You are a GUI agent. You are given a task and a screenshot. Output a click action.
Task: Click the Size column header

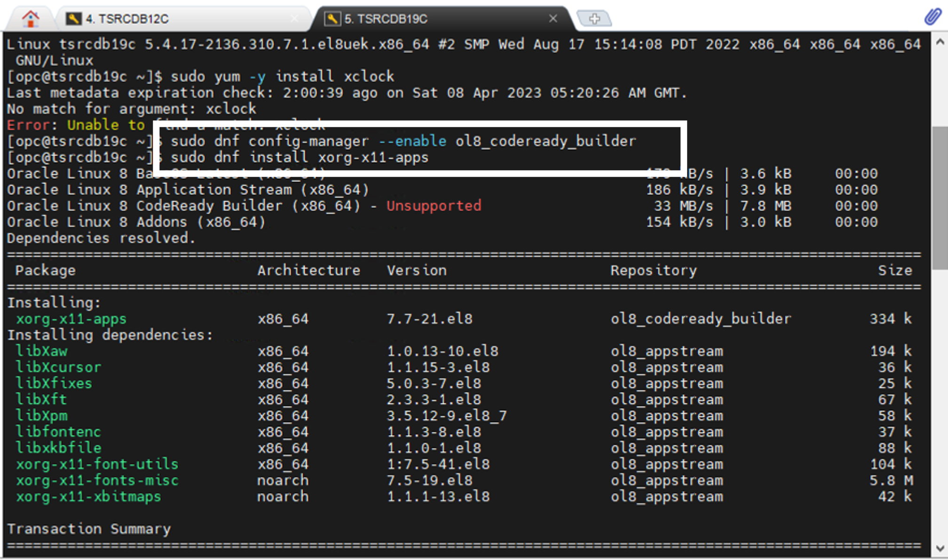895,270
